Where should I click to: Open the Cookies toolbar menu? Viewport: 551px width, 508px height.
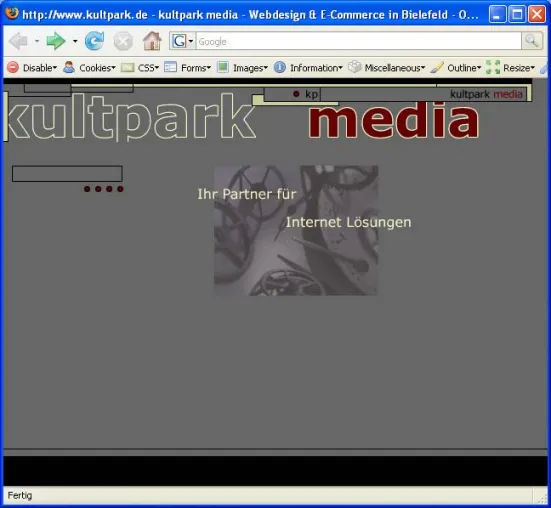[89, 67]
